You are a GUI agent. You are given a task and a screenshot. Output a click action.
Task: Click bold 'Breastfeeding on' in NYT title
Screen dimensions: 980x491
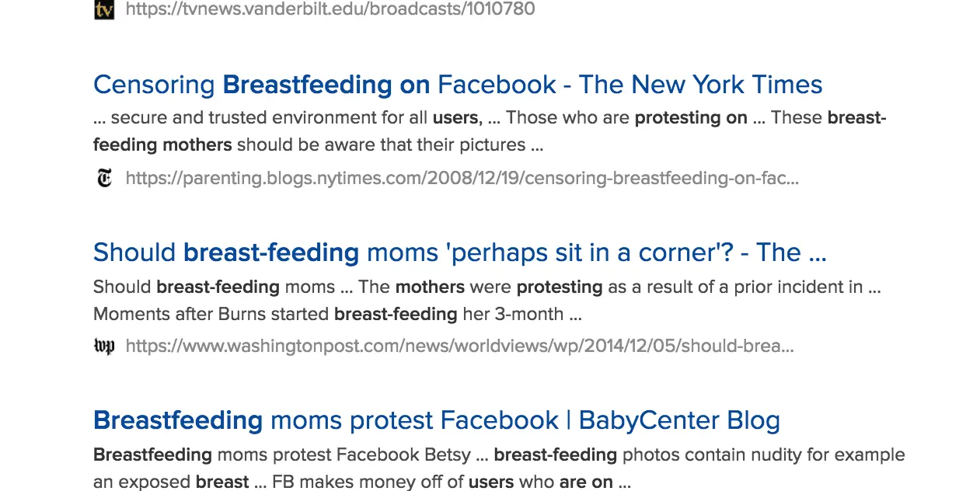tap(326, 84)
